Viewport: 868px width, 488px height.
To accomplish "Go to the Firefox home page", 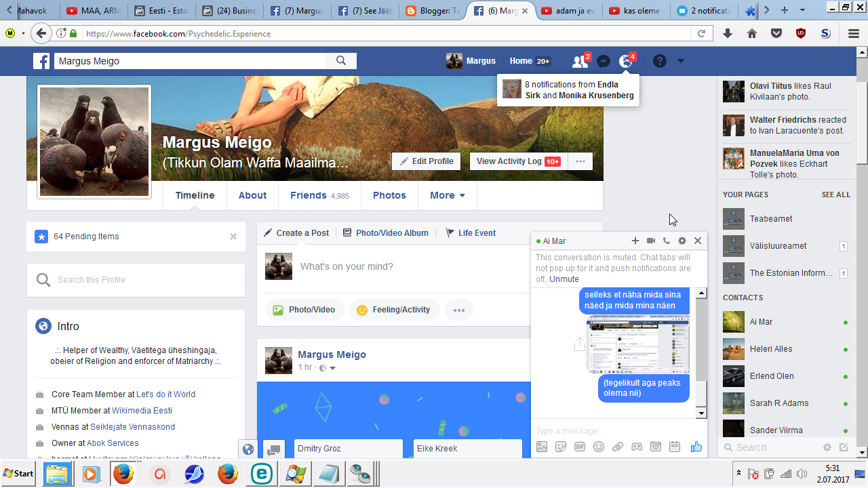I will click(752, 33).
